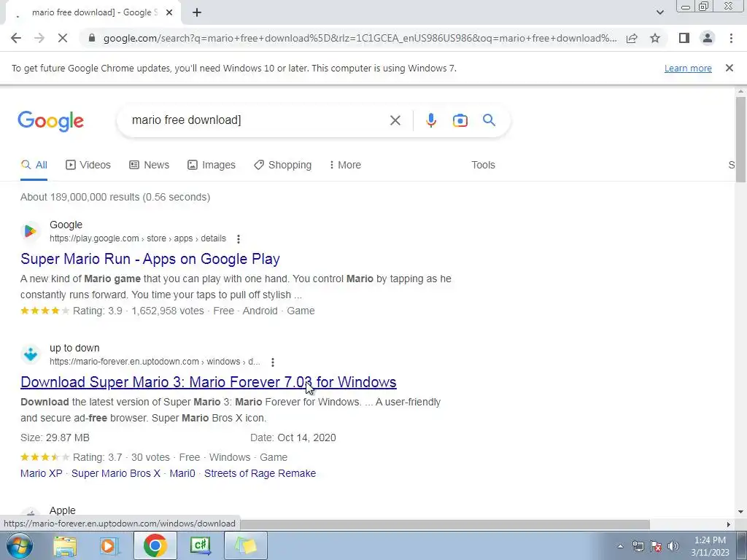Clear the search box with the X

click(x=395, y=120)
